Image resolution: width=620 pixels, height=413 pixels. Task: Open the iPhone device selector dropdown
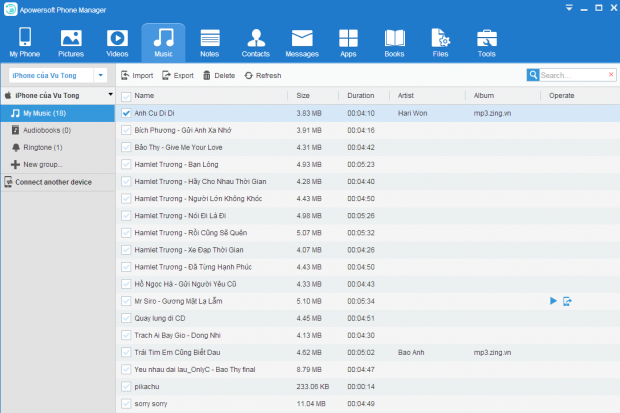click(100, 75)
